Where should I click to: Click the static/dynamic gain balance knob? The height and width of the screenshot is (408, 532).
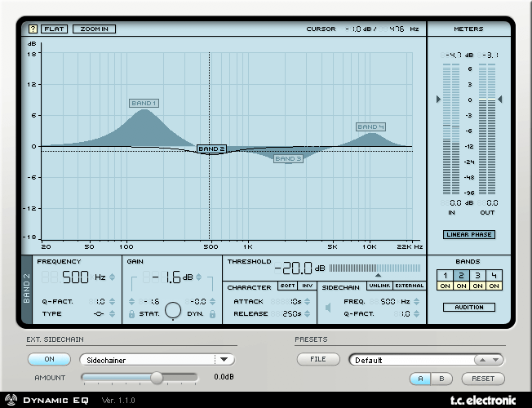coord(173,310)
